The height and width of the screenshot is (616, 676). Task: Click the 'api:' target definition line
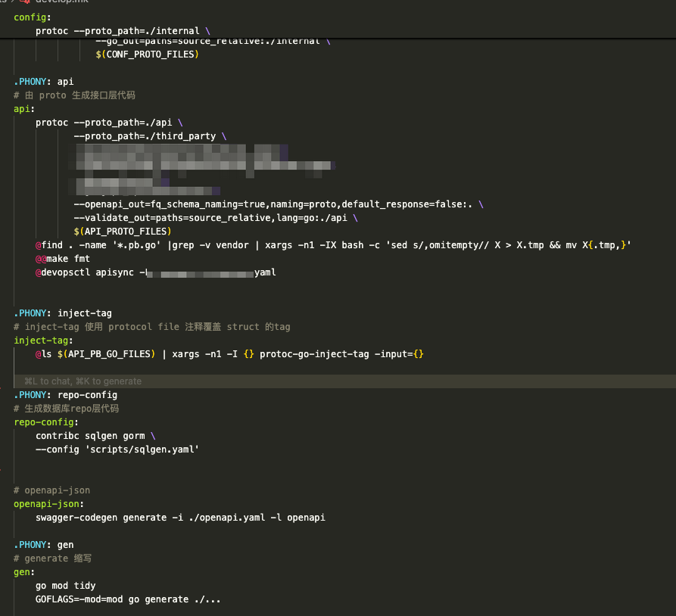click(x=24, y=109)
